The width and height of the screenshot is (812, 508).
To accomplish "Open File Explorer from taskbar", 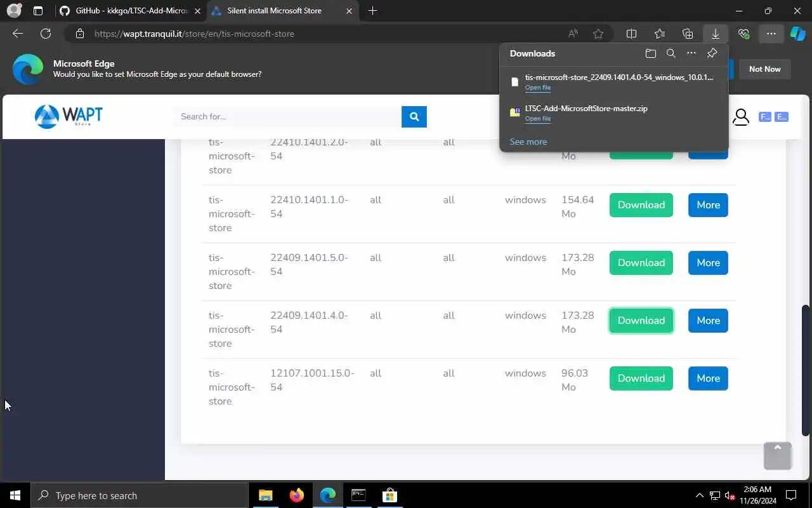I will tap(266, 495).
